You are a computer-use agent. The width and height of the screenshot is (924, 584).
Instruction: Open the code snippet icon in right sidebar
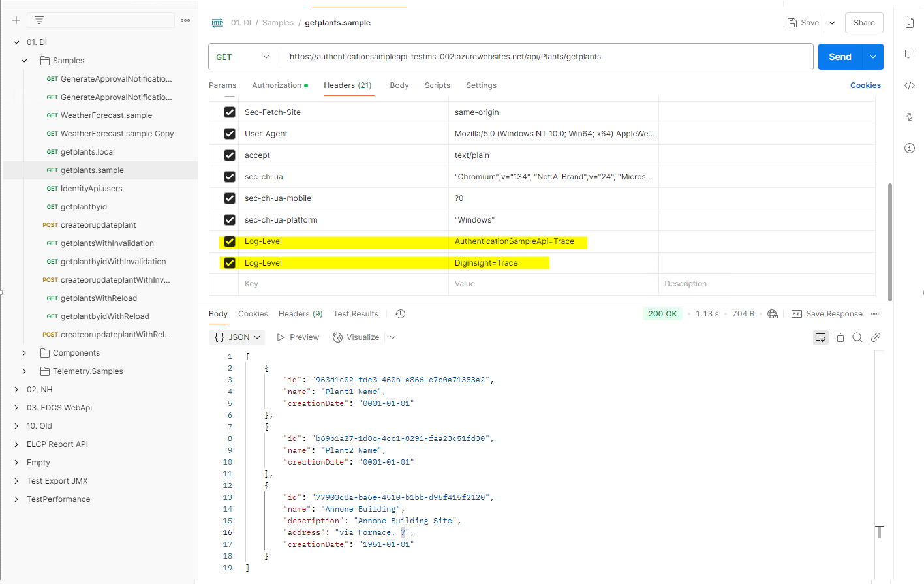click(x=910, y=85)
